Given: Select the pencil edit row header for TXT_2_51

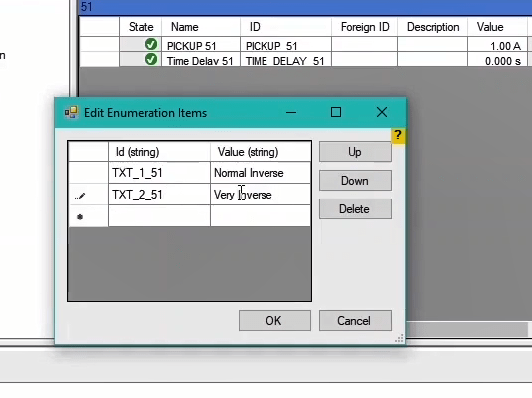Looking at the screenshot, I should pos(88,195).
